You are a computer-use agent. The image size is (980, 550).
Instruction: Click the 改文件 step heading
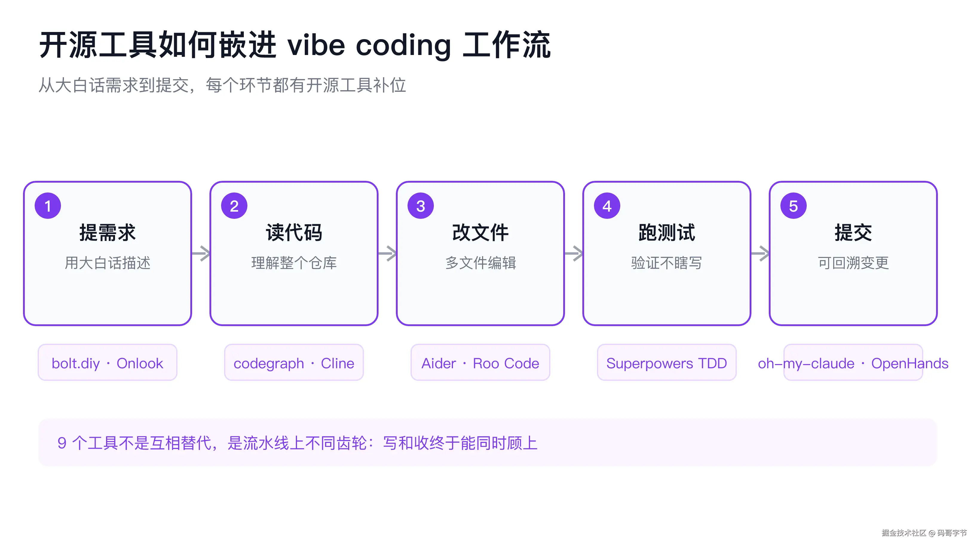tap(480, 233)
